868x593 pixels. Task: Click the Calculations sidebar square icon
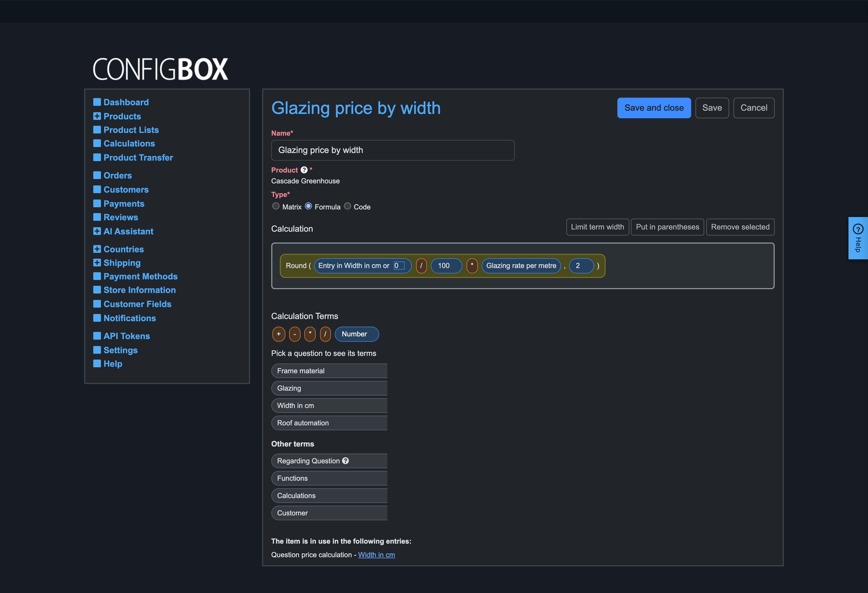click(x=97, y=144)
